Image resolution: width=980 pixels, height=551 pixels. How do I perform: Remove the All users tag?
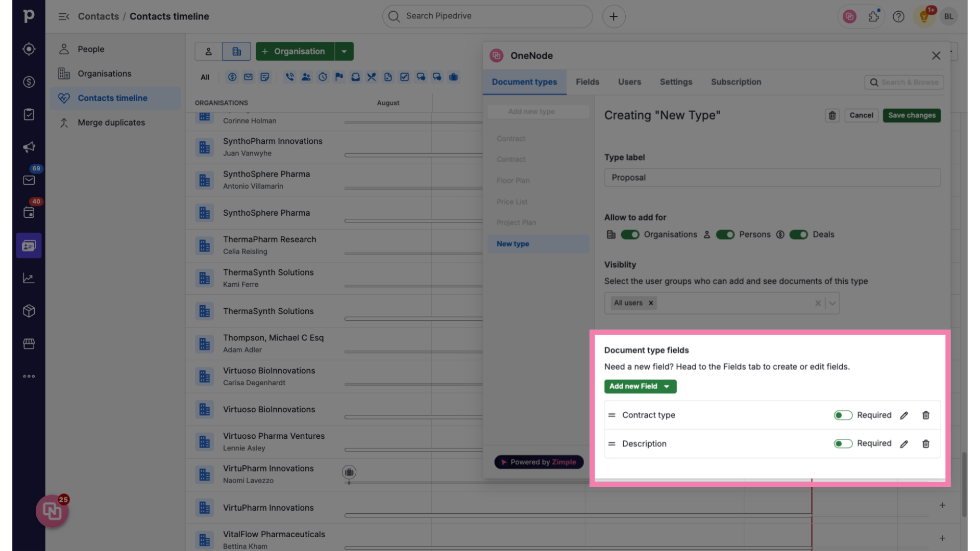pyautogui.click(x=651, y=303)
